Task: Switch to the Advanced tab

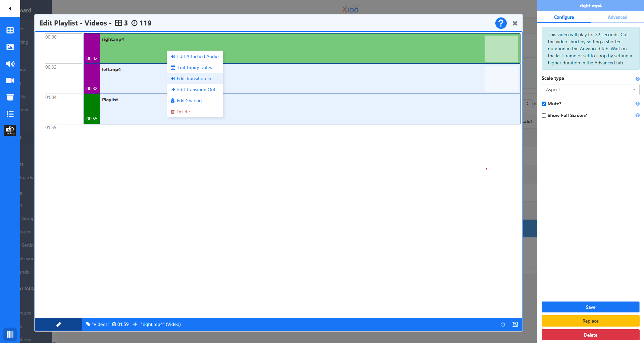Action: pos(617,17)
